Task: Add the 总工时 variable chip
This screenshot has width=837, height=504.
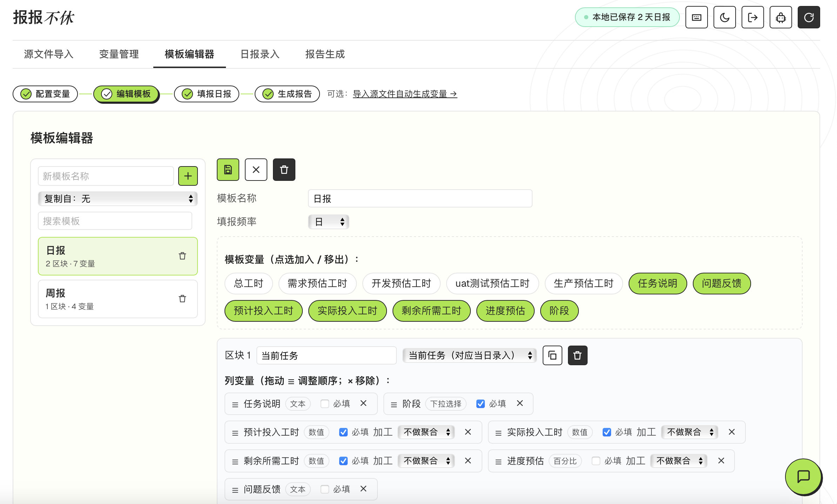Action: tap(248, 283)
